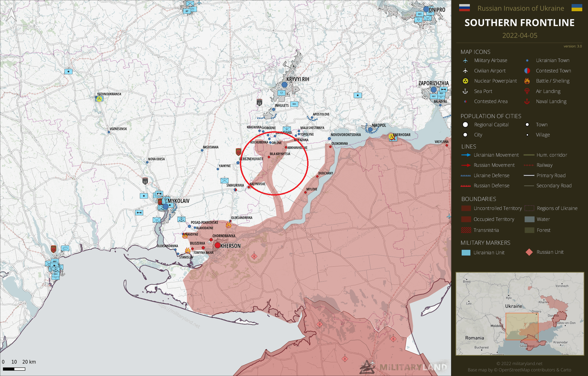Click the fire icon near Oleksandrivka
Viewport: 588px width, 376px height.
click(228, 225)
